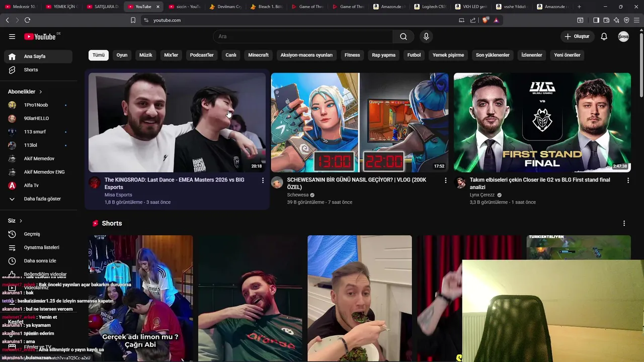Screen dimensions: 644x362
Task: Open Brave Rewards triangle icon
Action: coord(496,20)
